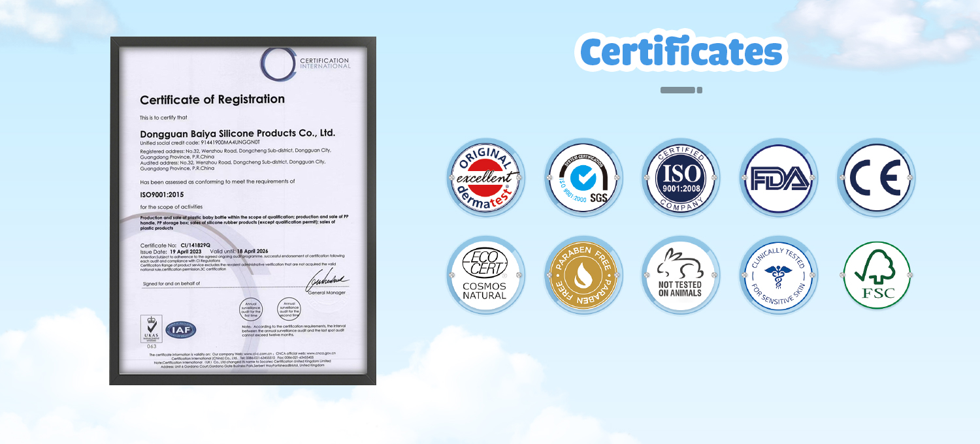Open the framed Certificate of Registration image
Screen dimensions: 980x444
[242, 210]
